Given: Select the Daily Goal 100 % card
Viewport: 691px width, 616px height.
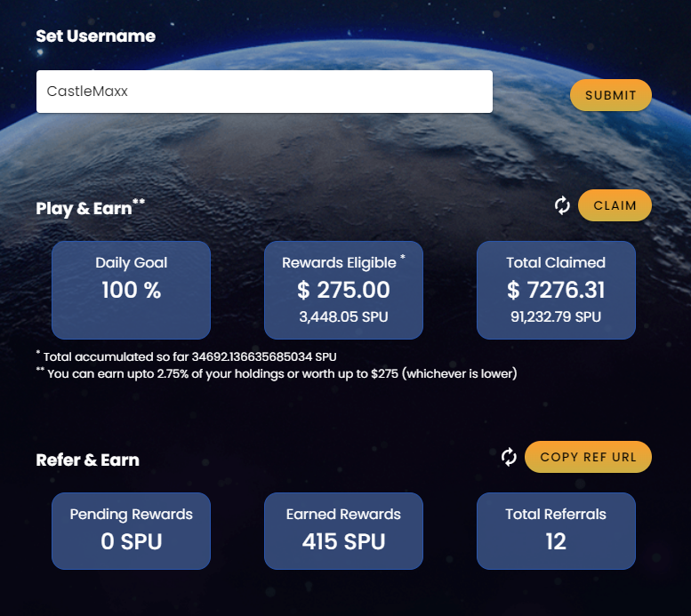Looking at the screenshot, I should coord(132,290).
